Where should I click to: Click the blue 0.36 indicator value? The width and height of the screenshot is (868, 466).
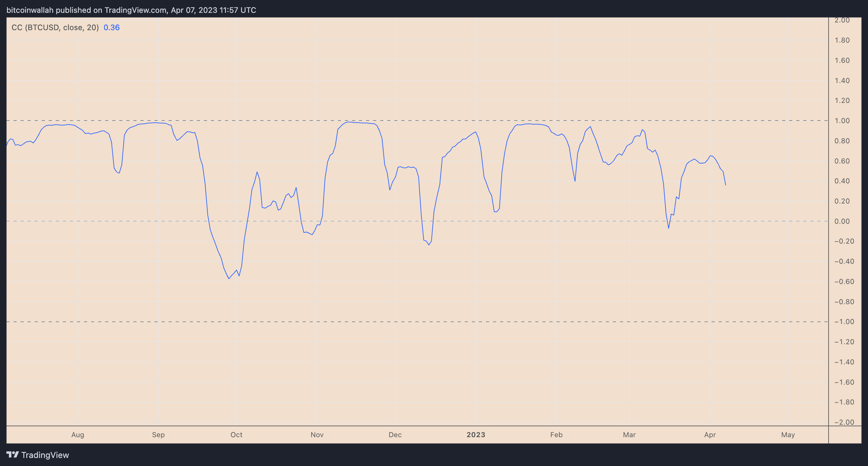[x=112, y=28]
